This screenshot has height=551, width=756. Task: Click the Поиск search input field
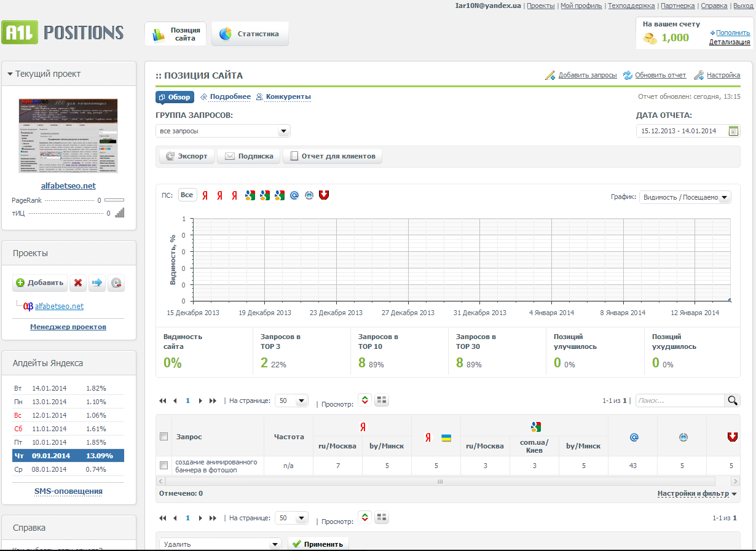click(x=680, y=401)
